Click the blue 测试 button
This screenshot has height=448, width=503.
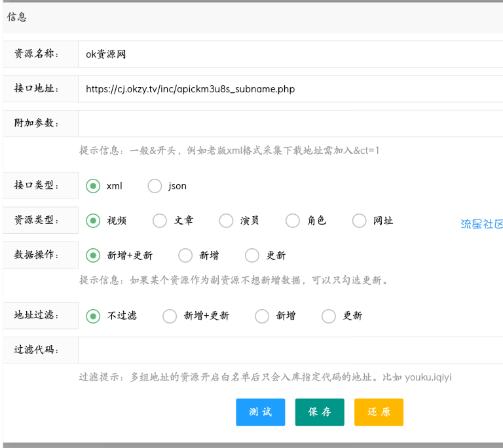point(261,412)
